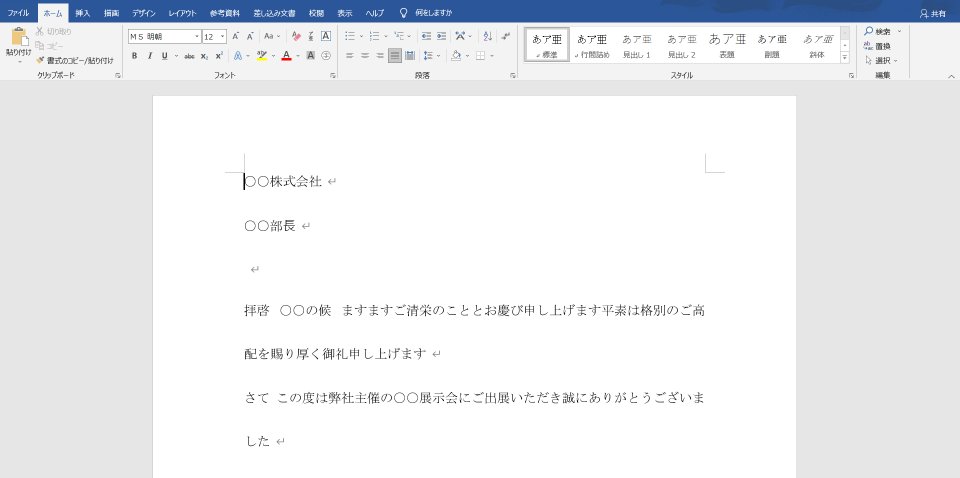The width and height of the screenshot is (960, 478).
Task: Click the 共有 share button
Action: coord(933,13)
